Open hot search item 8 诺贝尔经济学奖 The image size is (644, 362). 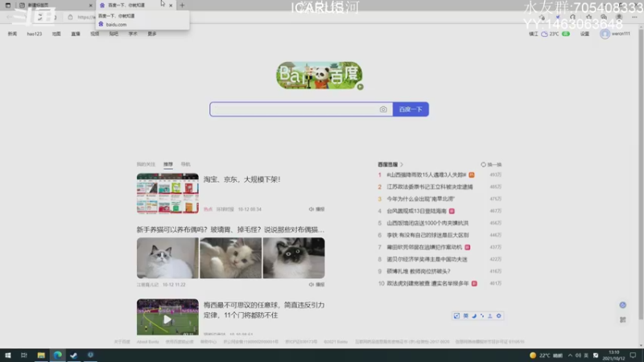pyautogui.click(x=427, y=259)
